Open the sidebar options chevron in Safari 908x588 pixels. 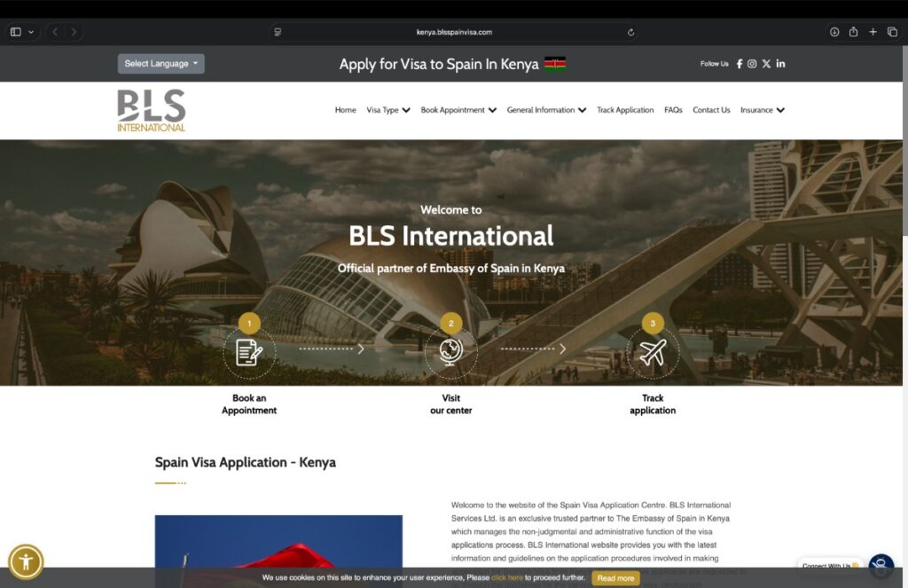coord(31,32)
